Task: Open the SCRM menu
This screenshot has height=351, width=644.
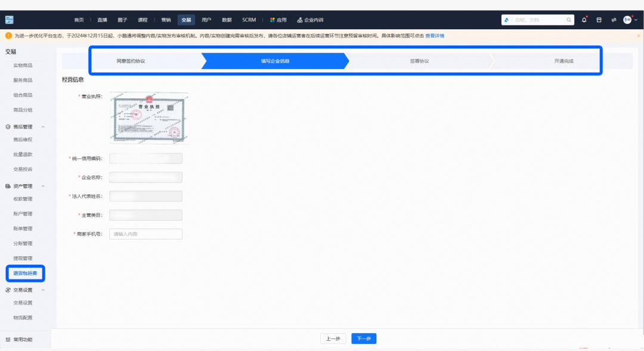Action: tap(249, 20)
